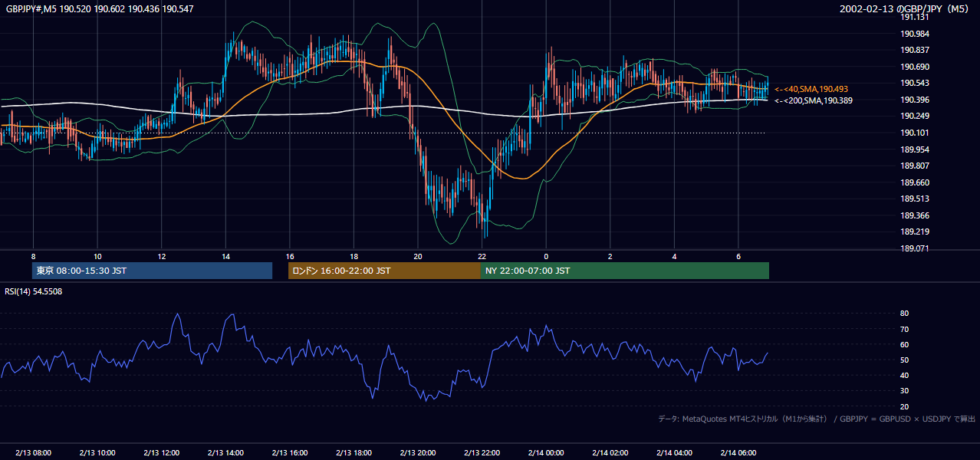This screenshot has width=980, height=460.
Task: Click the 2/14 04:00 bottom time label
Action: [x=674, y=453]
